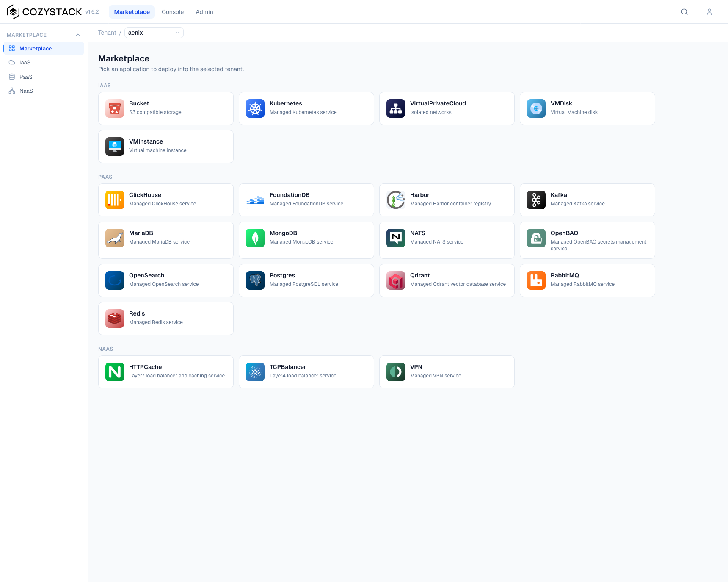728x582 pixels.
Task: Click 'Managed FoundationDB service' description
Action: pos(306,204)
